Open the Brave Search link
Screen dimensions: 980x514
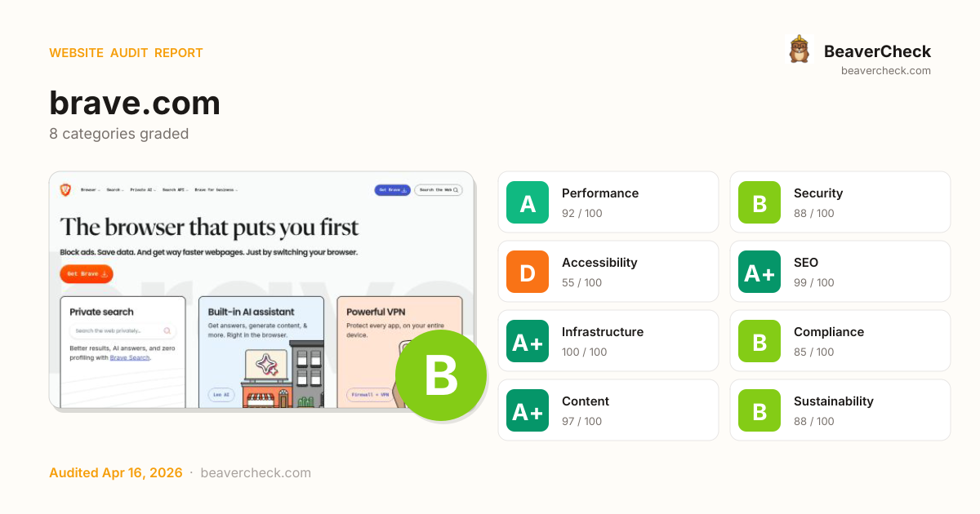click(x=130, y=357)
